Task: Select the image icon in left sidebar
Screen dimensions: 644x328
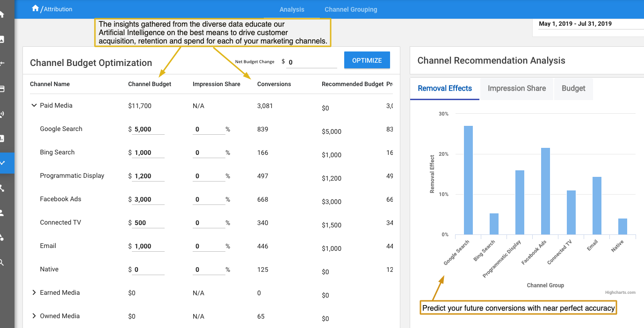Action: [2, 39]
